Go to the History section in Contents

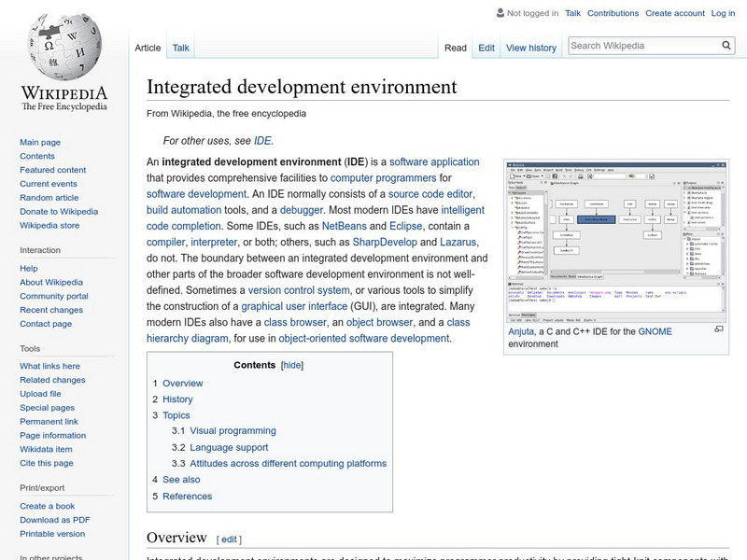(x=177, y=399)
